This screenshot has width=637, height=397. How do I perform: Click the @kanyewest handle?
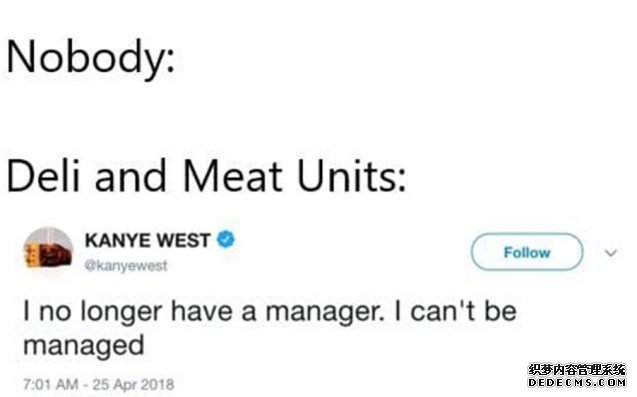point(126,266)
